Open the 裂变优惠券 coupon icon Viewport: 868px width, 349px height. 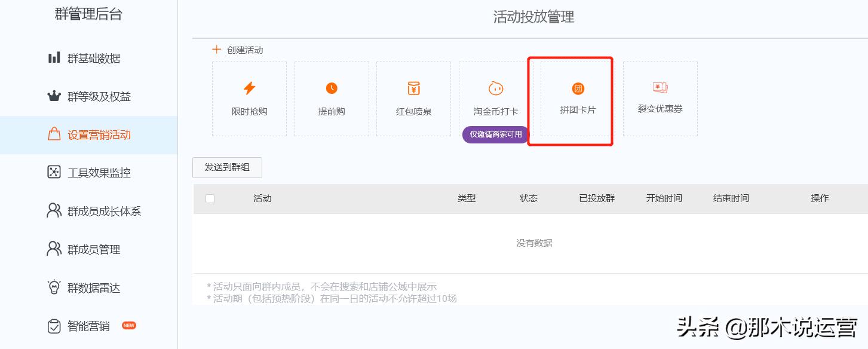point(660,88)
